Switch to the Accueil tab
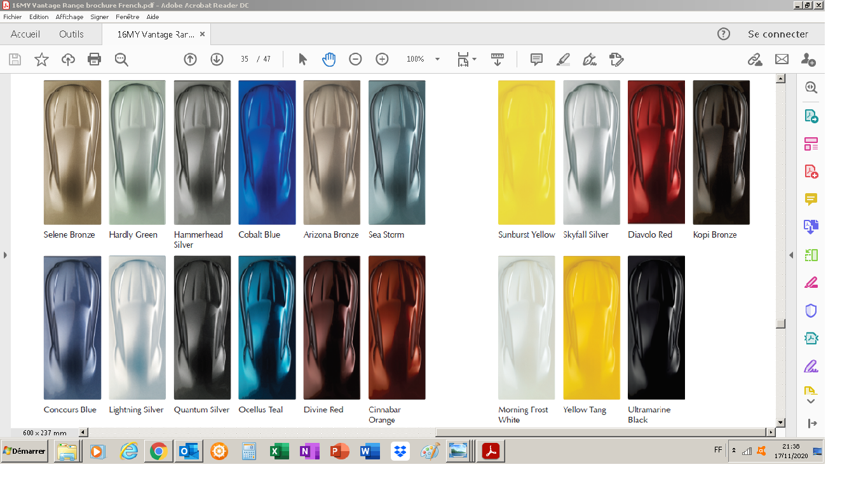 click(25, 34)
